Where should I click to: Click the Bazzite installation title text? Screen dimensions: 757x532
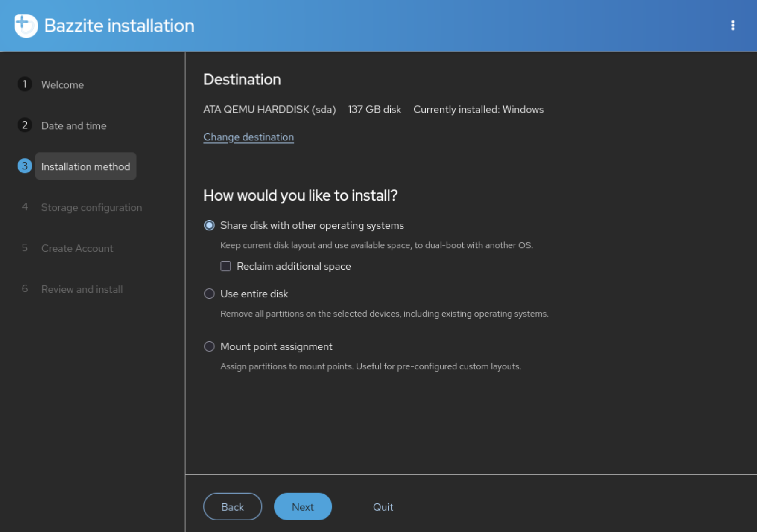(119, 26)
